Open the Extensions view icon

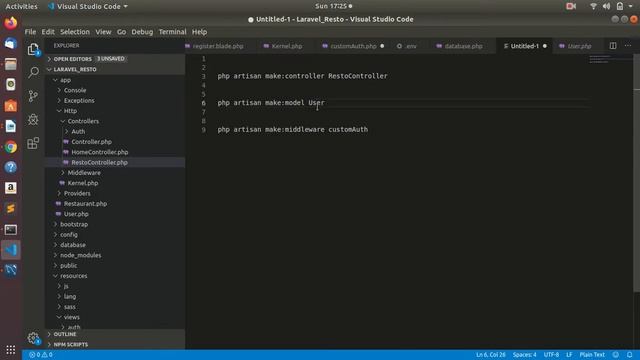[x=33, y=143]
